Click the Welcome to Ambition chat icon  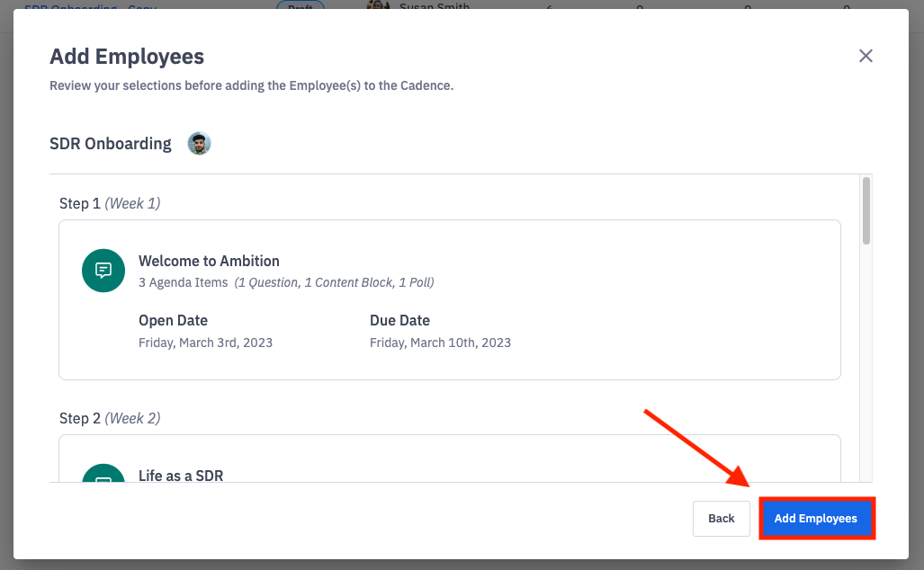pyautogui.click(x=103, y=270)
